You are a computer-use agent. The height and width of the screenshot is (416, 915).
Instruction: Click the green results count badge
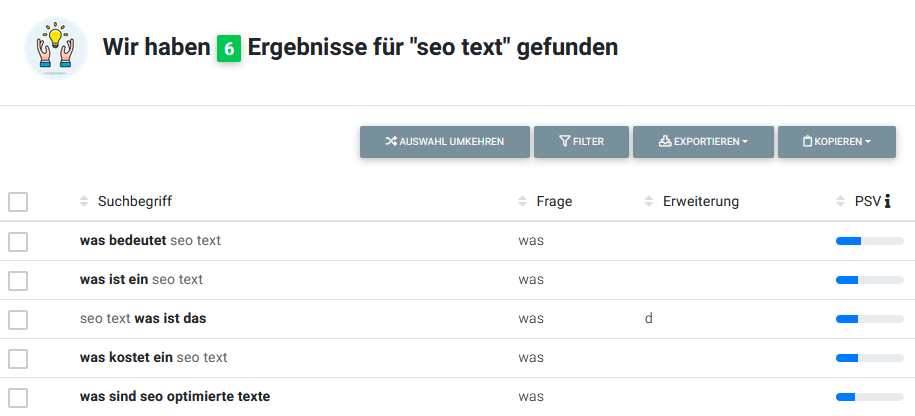229,47
